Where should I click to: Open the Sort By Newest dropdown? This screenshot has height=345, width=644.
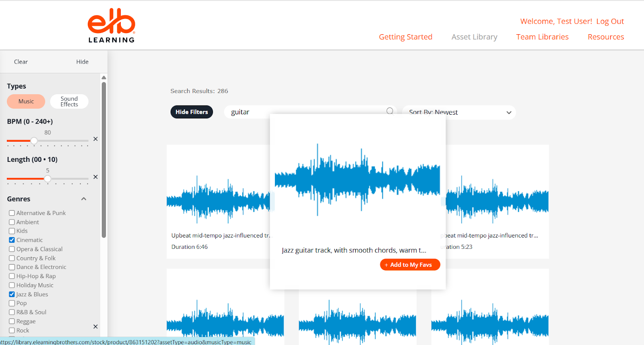459,112
